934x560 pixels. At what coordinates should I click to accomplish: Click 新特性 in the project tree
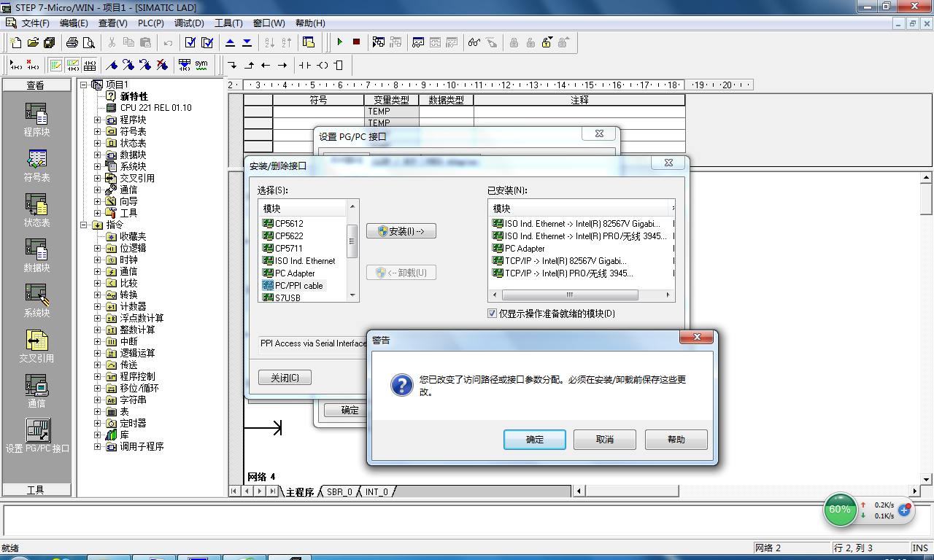pos(134,96)
